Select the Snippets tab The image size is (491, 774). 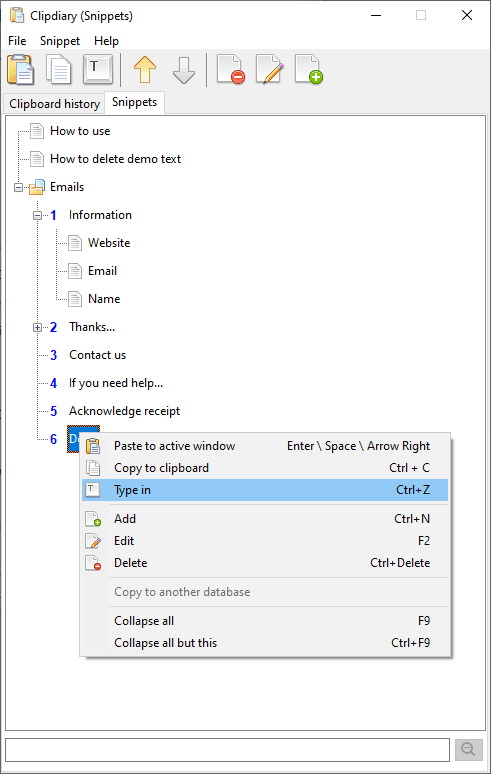point(134,102)
